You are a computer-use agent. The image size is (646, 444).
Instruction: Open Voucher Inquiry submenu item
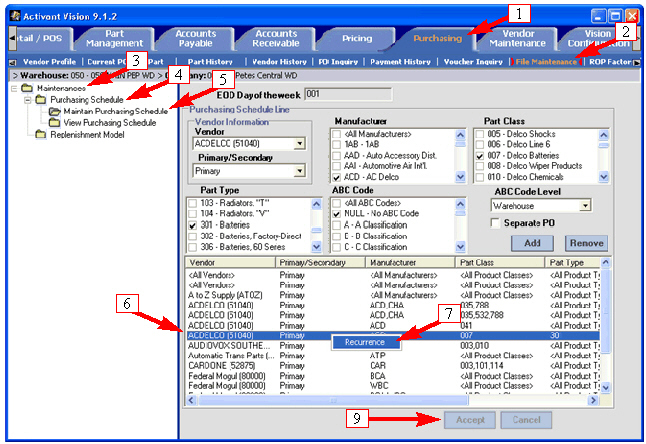click(x=473, y=62)
